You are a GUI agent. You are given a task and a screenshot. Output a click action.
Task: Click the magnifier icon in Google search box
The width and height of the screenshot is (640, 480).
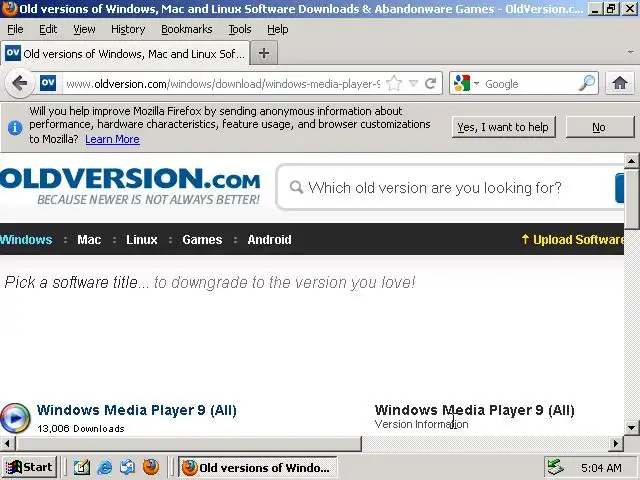(x=587, y=83)
